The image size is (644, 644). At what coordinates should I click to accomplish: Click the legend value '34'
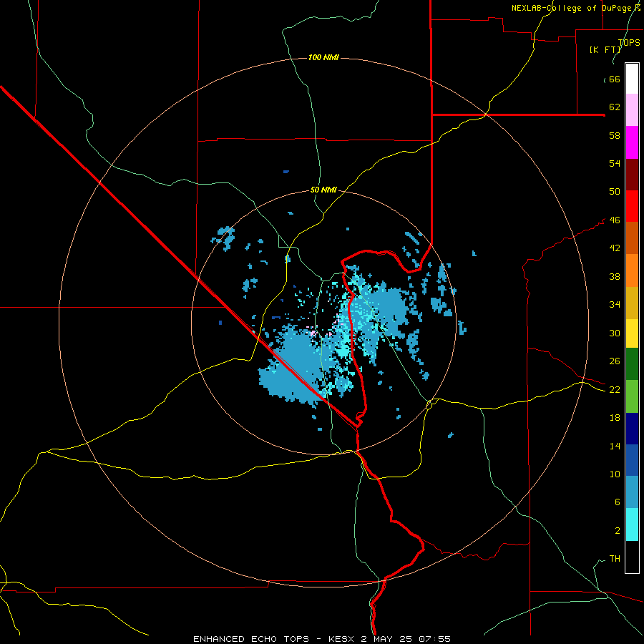615,304
